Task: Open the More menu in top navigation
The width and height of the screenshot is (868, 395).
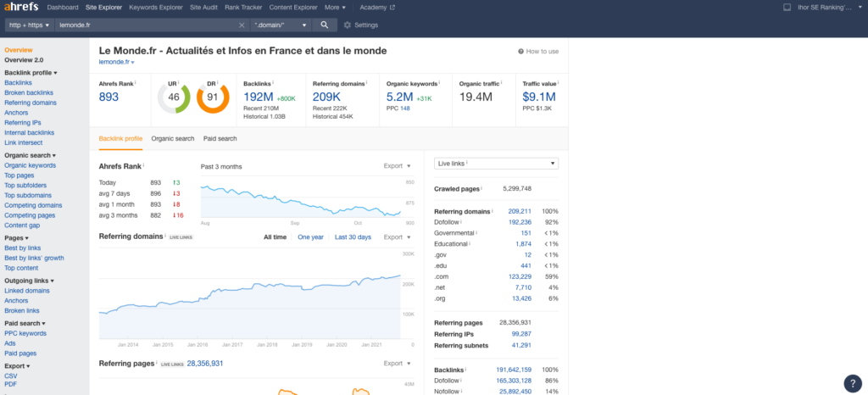Action: 335,8
